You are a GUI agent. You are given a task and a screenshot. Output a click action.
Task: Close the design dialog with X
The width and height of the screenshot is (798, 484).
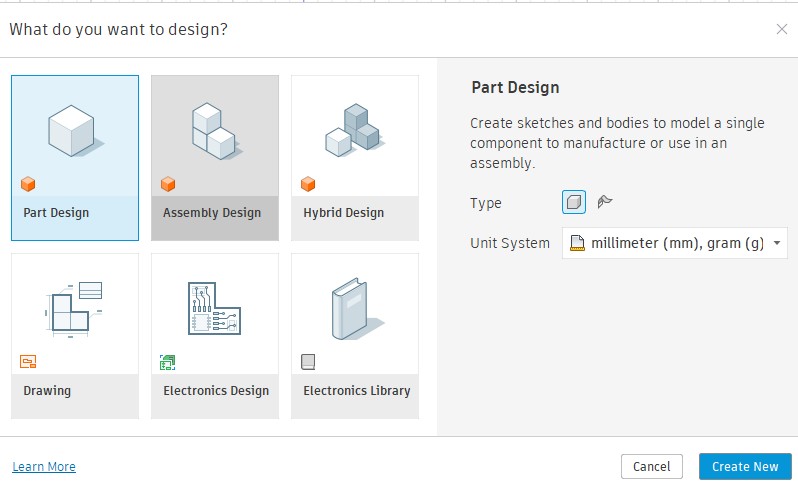pyautogui.click(x=782, y=29)
